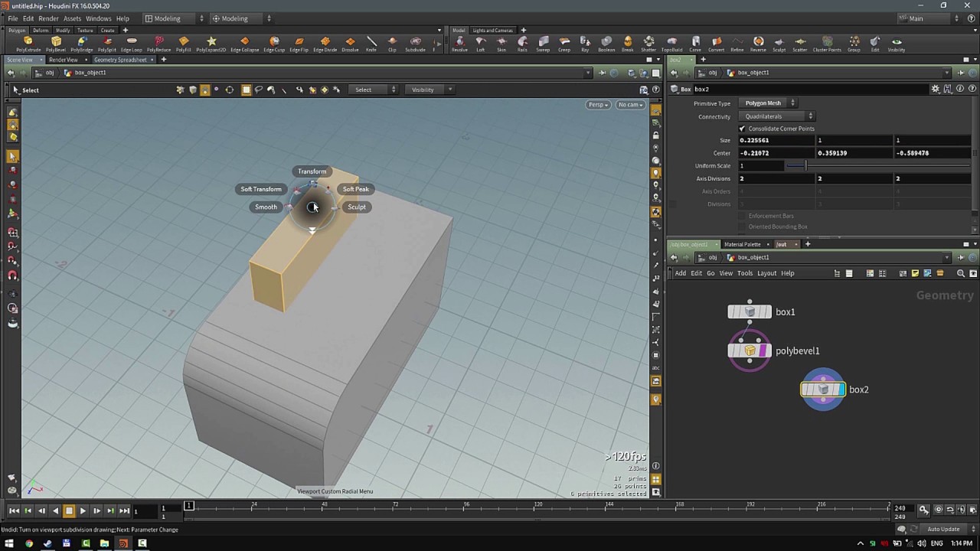Select the PolyExpand2D shelf tool
Viewport: 980px width, 551px height.
point(211,44)
